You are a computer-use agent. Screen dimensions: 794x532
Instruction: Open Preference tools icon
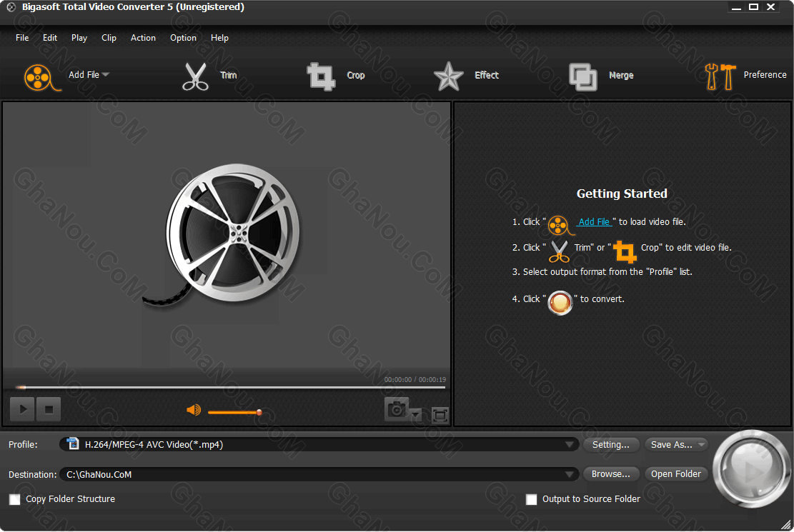[x=720, y=77]
